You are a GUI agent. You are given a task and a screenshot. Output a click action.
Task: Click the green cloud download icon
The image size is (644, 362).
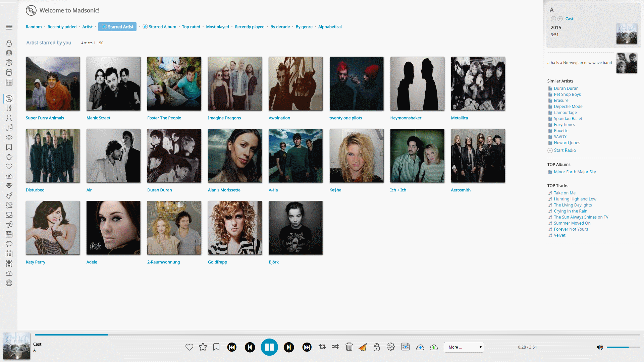pos(434,347)
